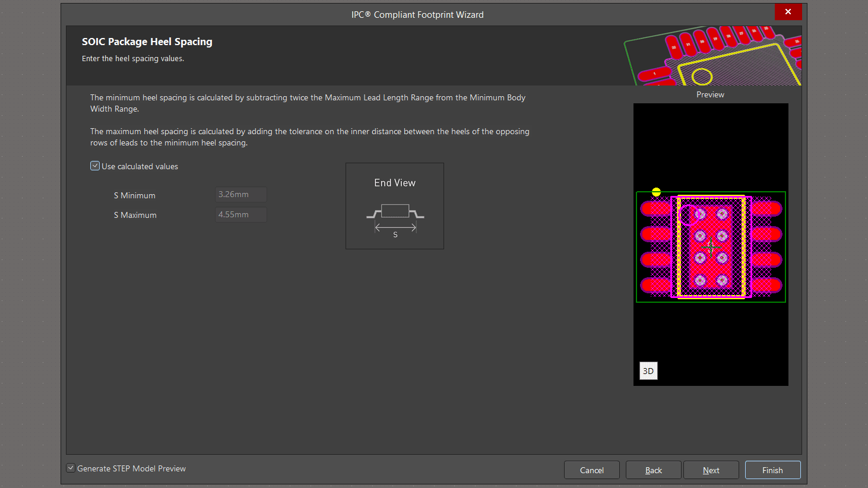
Task: Click the IPC Compliant Footprint Wizard title bar
Action: 417,15
